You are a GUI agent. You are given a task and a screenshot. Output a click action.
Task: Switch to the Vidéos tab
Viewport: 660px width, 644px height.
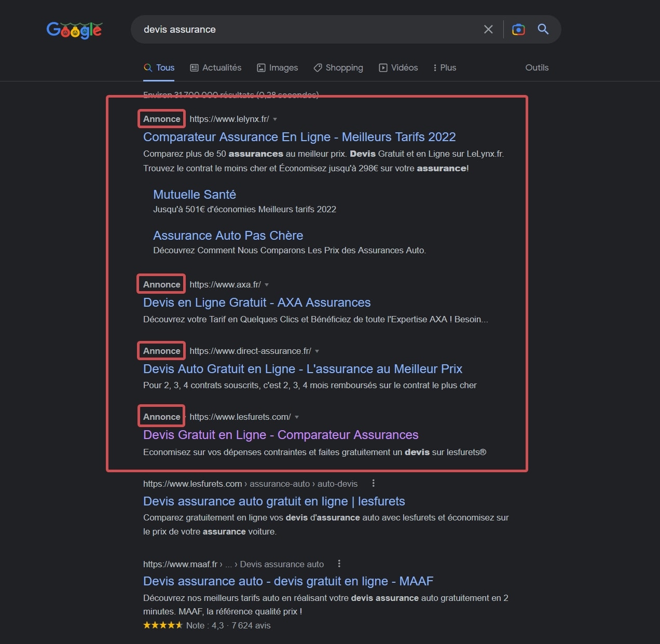(x=398, y=67)
